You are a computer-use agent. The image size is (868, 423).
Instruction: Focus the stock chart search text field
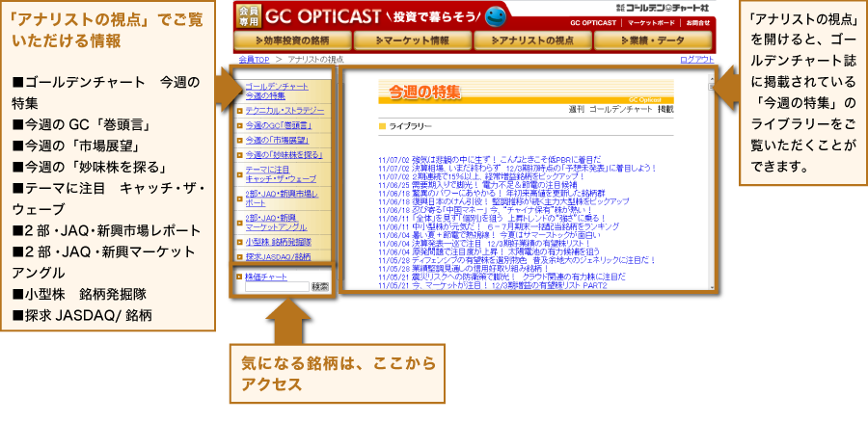tap(277, 286)
